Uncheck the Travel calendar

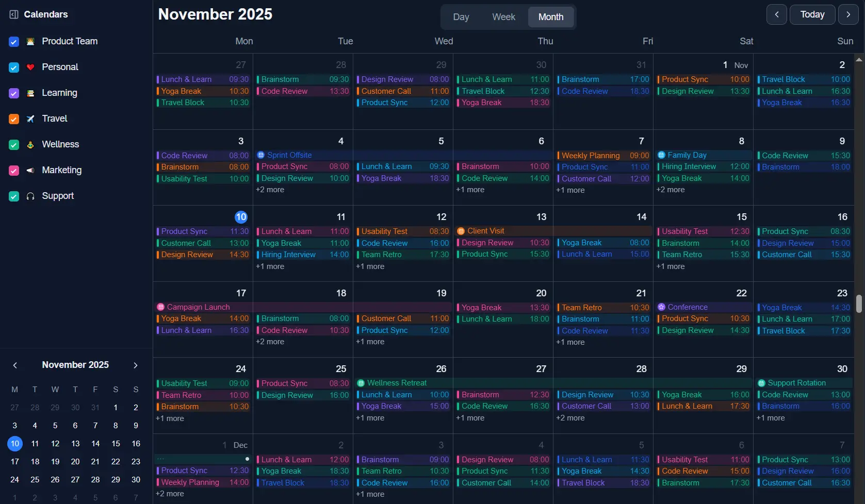[x=13, y=119]
